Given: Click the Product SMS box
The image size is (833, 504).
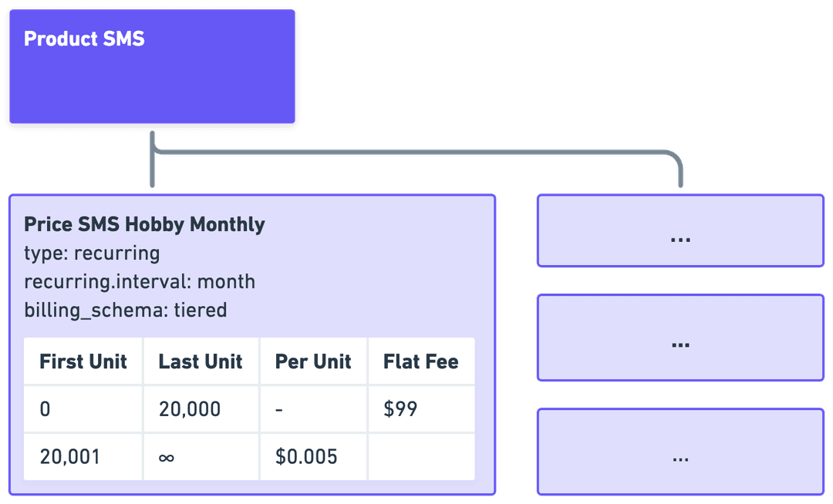Looking at the screenshot, I should [152, 66].
